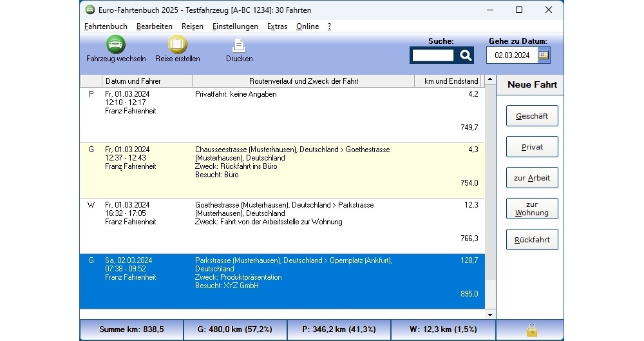Click the W type marker in third row
This screenshot has height=341, width=644.
pos(91,205)
